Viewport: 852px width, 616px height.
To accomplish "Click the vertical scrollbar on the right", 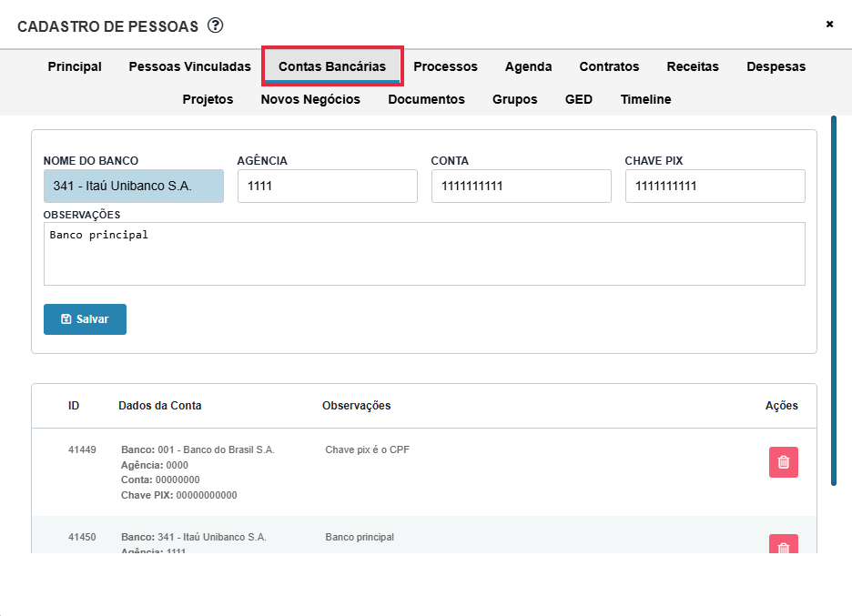I will pyautogui.click(x=834, y=300).
